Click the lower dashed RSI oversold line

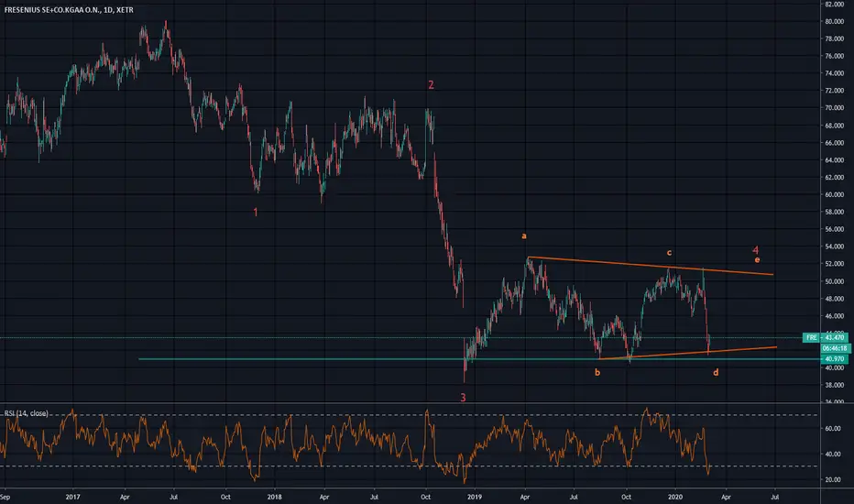pos(410,466)
